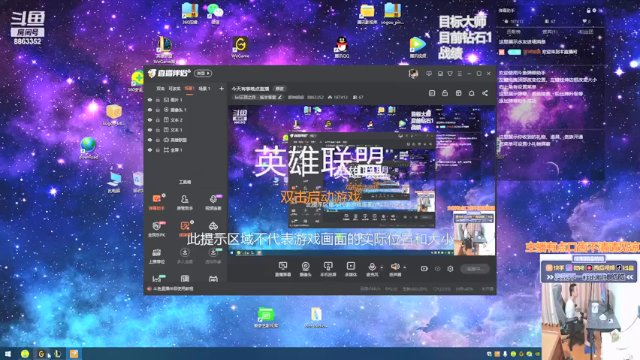Open settings gear beside the broadcast button

(x=450, y=269)
